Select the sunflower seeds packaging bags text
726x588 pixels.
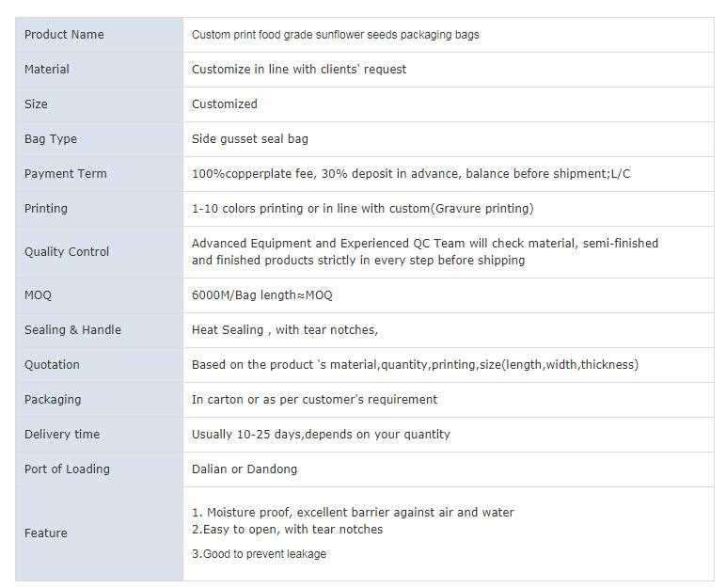tap(335, 35)
